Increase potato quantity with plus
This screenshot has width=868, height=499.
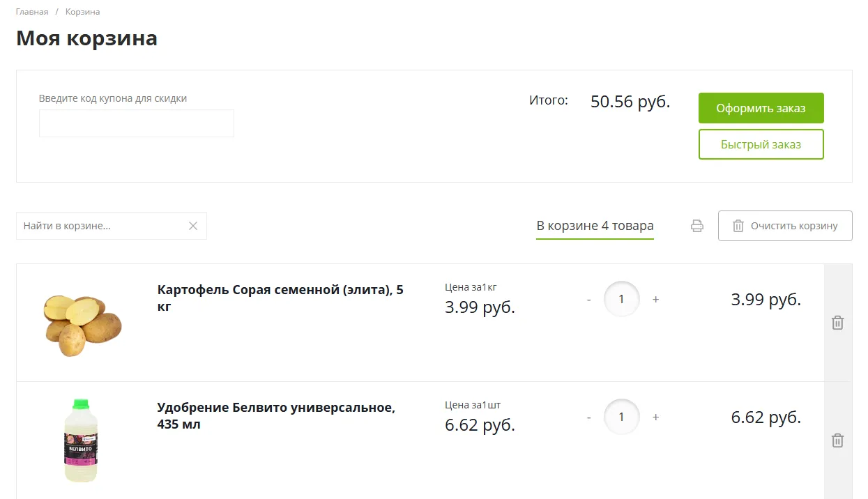coord(655,300)
